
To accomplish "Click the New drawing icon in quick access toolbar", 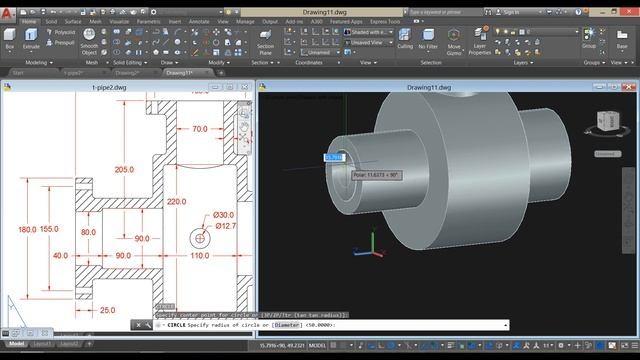I will 24,12.
